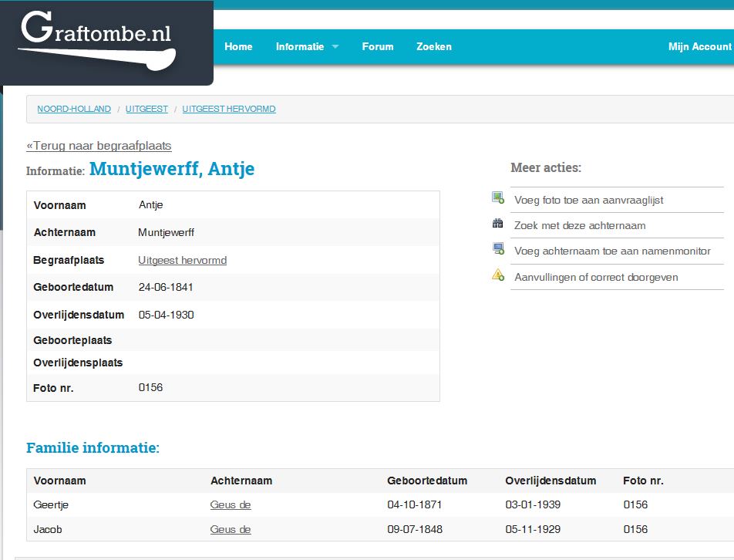This screenshot has width=734, height=560.
Task: Select death date 03-01-1939
Action: tap(533, 504)
